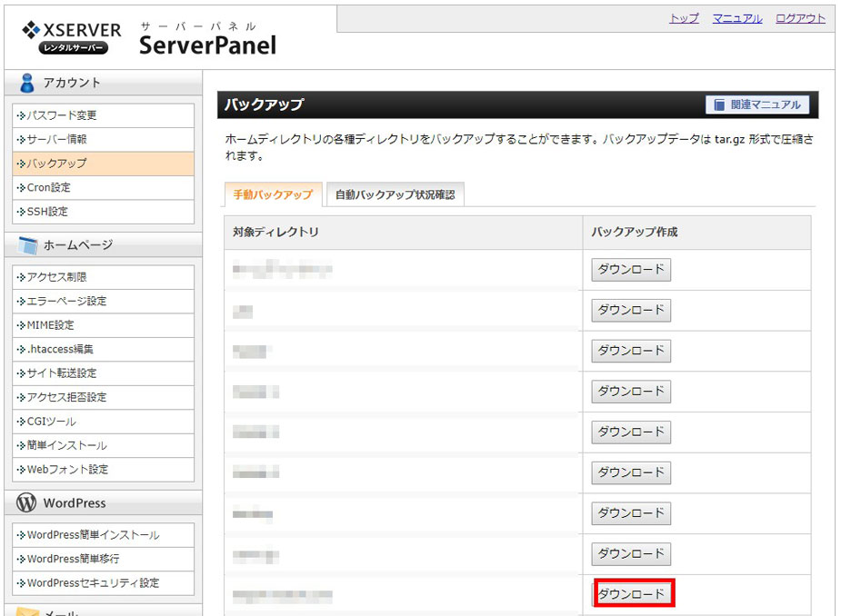
Task: Click ダウンロード for the eighth directory row
Action: click(x=631, y=554)
